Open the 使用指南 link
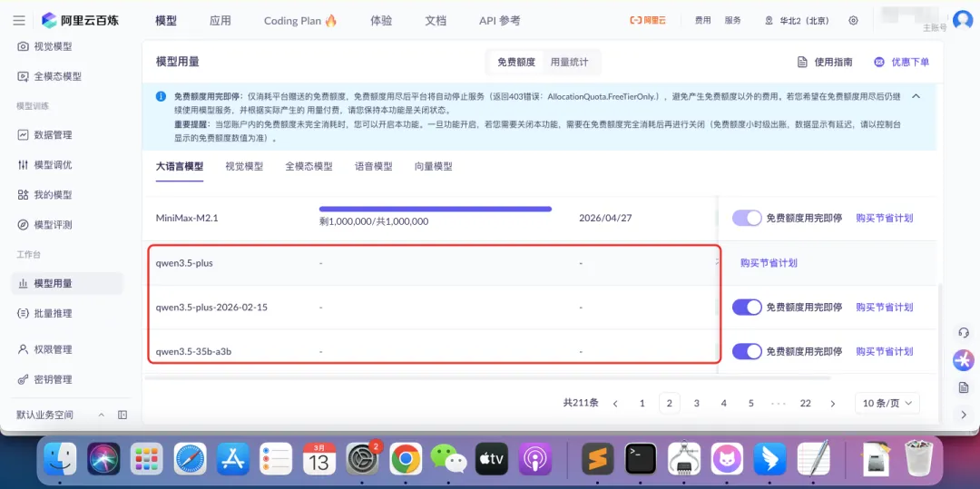980x489 pixels. pos(825,62)
